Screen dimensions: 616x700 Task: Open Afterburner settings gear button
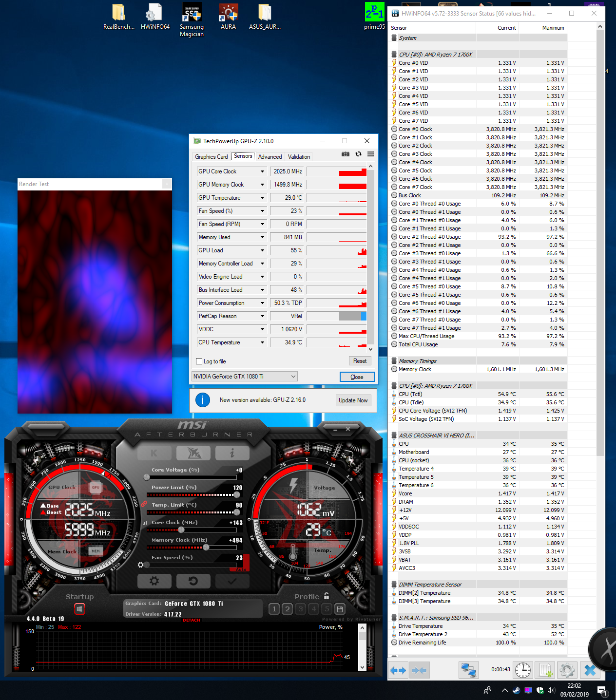[x=154, y=581]
